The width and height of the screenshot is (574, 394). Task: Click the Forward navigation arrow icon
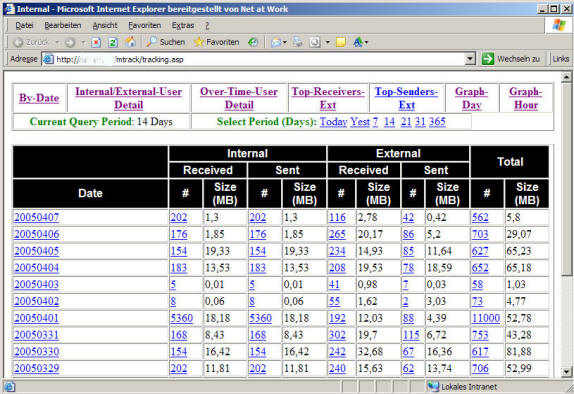tap(70, 42)
